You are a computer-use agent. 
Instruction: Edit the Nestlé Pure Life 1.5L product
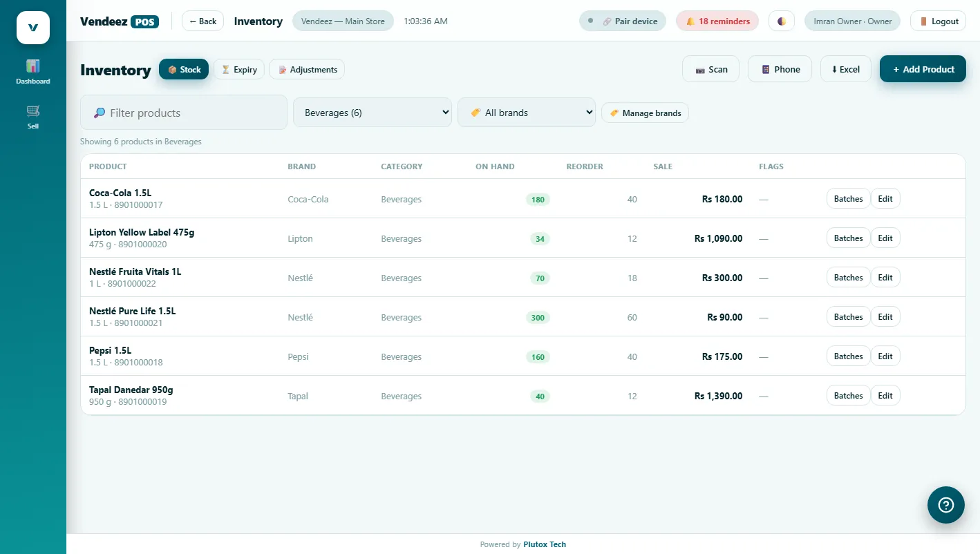click(885, 317)
